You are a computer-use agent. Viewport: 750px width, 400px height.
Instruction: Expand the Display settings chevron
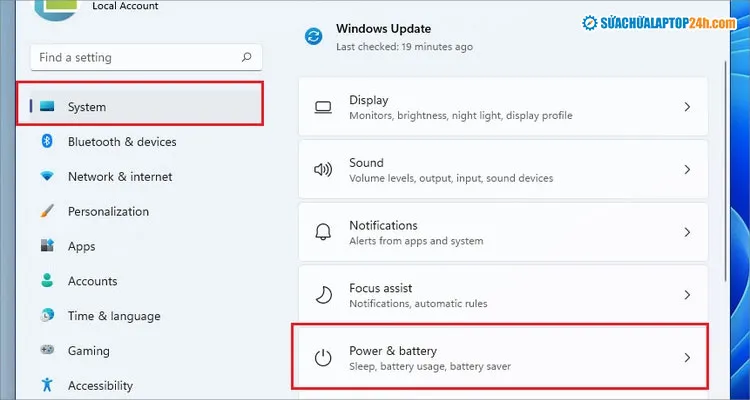(x=687, y=107)
